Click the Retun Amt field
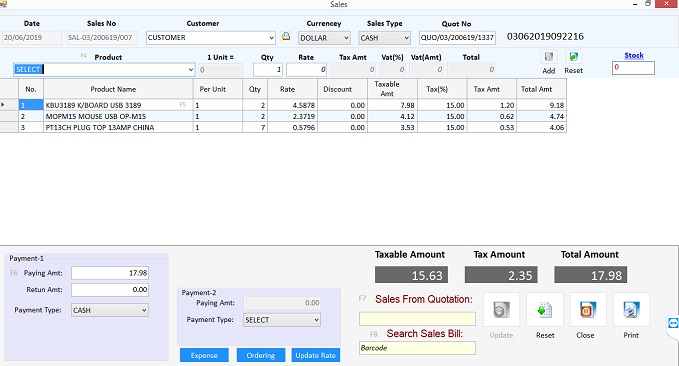679x366 pixels. tap(110, 289)
